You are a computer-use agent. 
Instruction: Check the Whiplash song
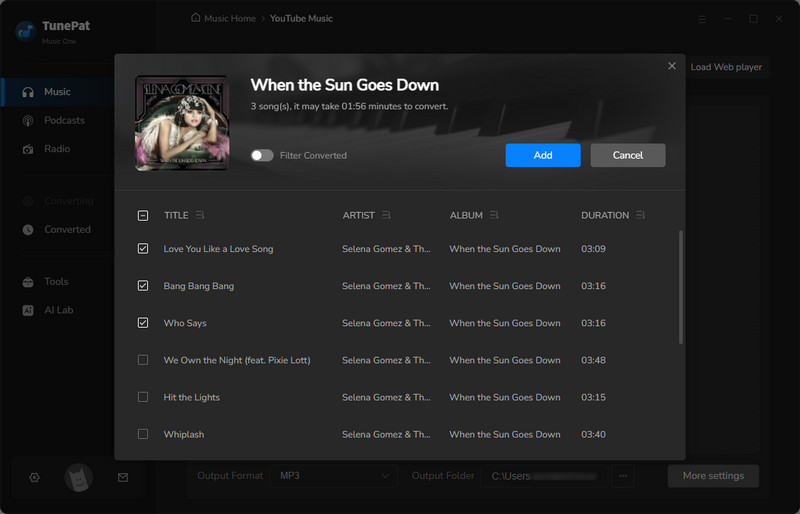143,434
